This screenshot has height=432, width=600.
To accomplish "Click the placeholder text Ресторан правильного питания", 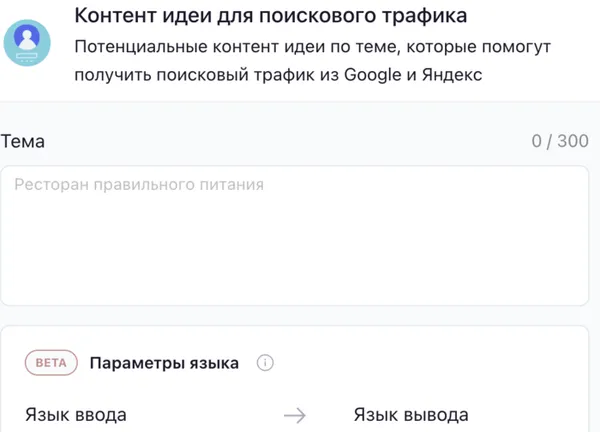I will [139, 185].
